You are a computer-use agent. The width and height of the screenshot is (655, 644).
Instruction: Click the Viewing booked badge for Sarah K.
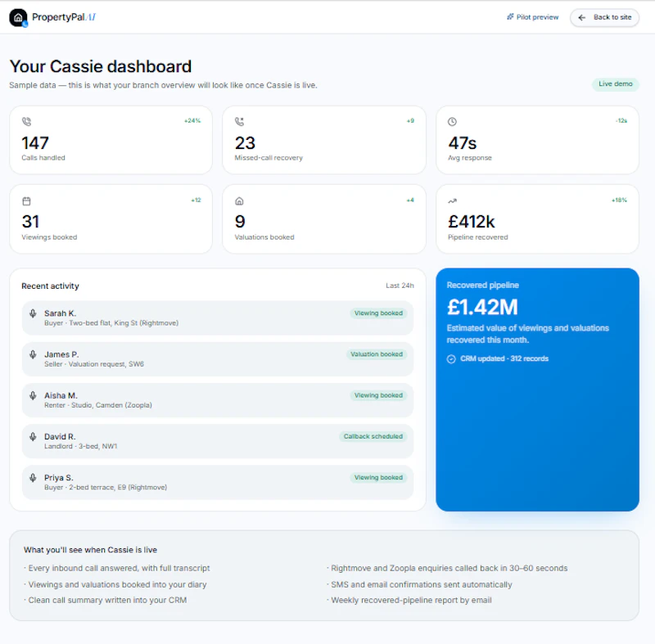point(378,313)
